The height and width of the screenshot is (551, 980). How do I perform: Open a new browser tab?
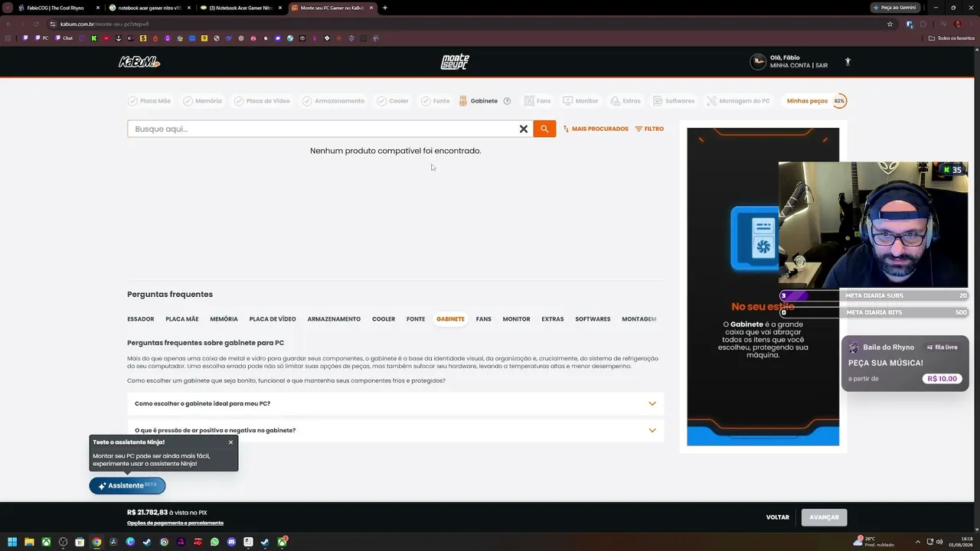[384, 8]
